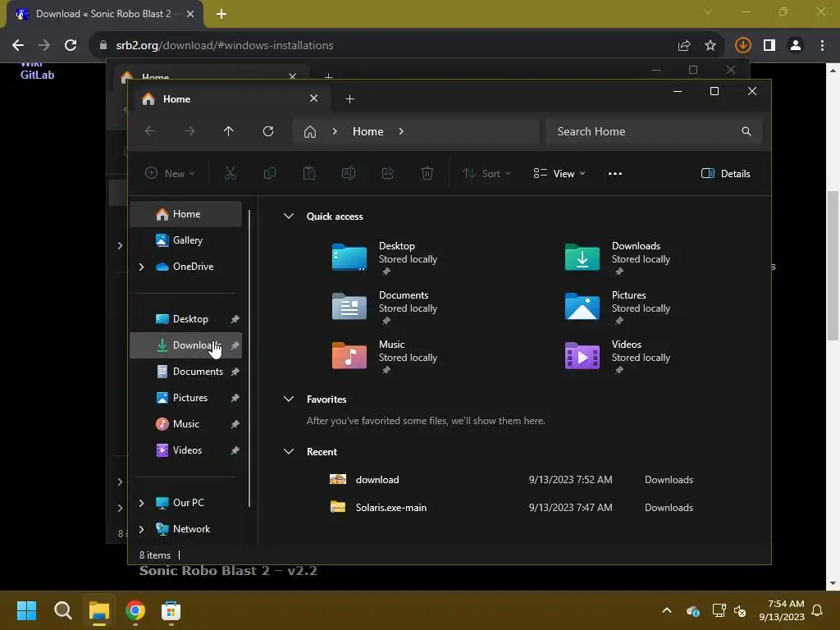Expand the Our PC tree node
The image size is (840, 630).
141,503
